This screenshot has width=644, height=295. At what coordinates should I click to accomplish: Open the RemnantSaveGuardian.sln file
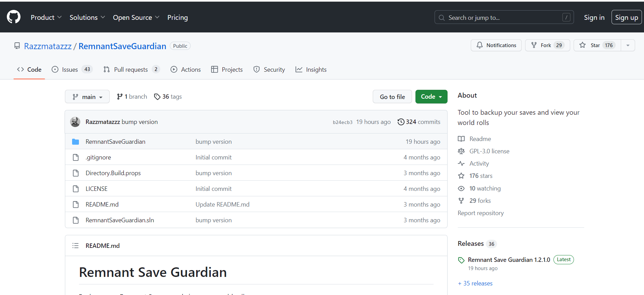coord(120,220)
